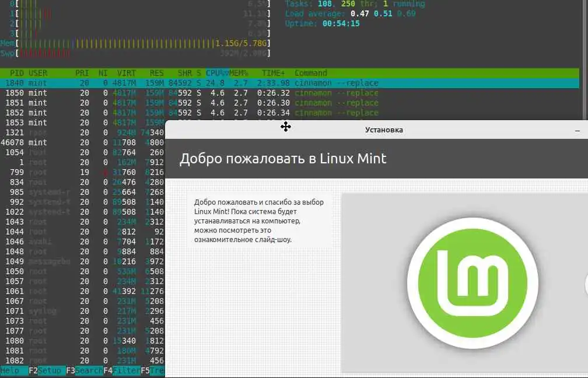Select htop process row PID 1073
Viewport: 588px width, 378px height.
(x=82, y=321)
